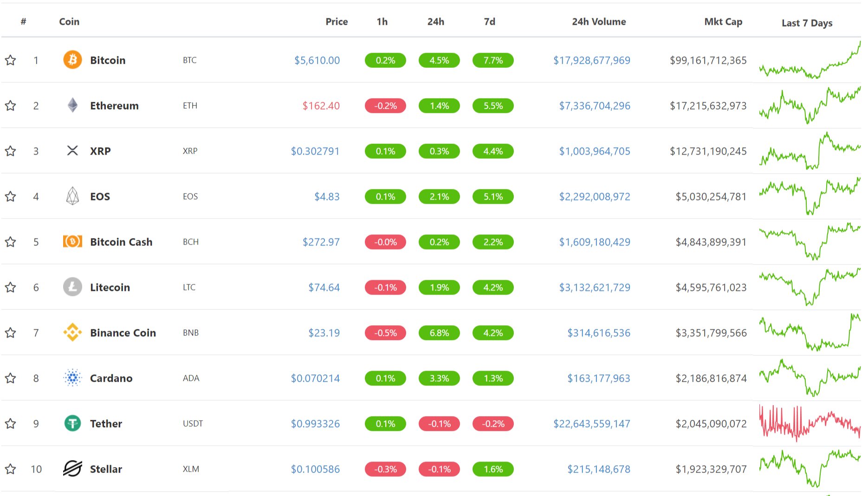Sort by the Coin column header
Image resolution: width=868 pixels, height=496 pixels.
click(69, 21)
